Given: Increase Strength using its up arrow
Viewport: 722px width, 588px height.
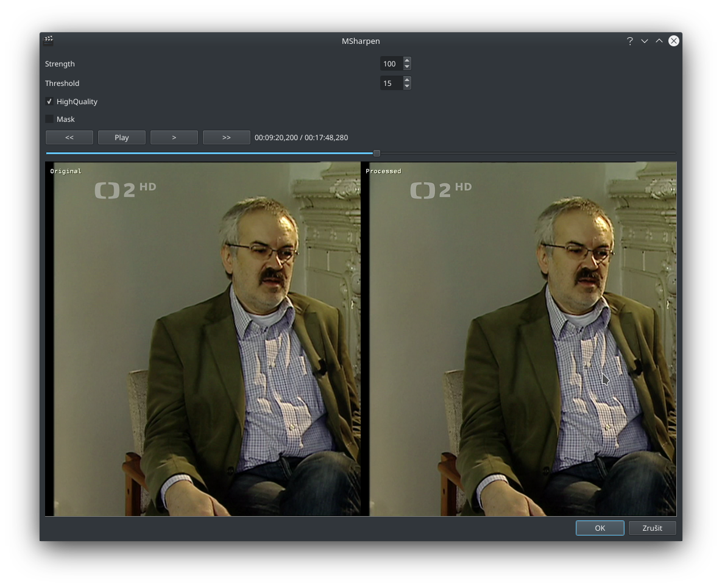Looking at the screenshot, I should (406, 60).
